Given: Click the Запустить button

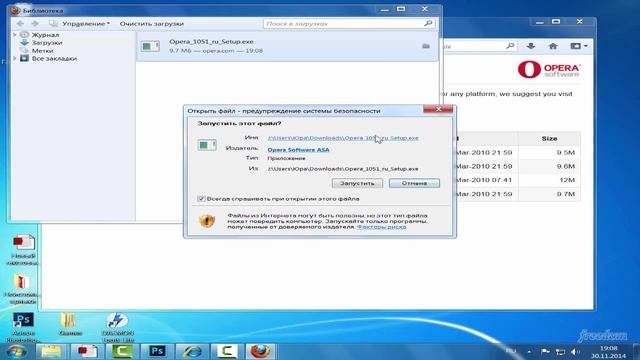Looking at the screenshot, I should tap(357, 183).
